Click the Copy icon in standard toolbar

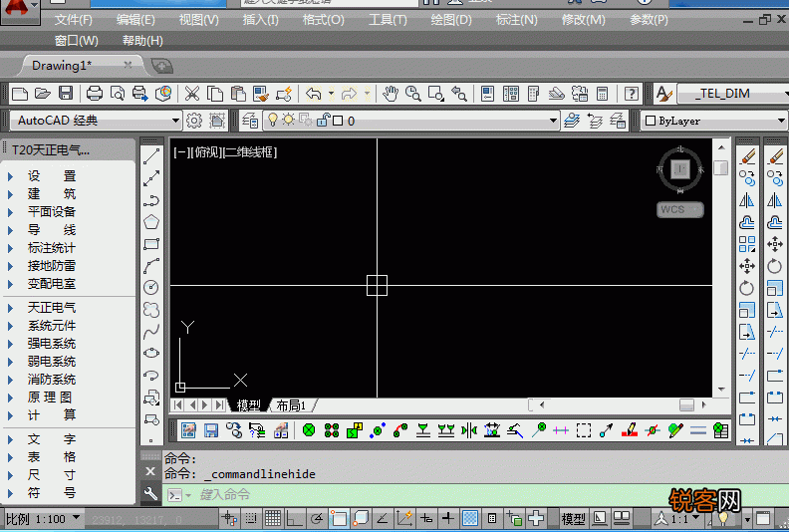coord(215,94)
